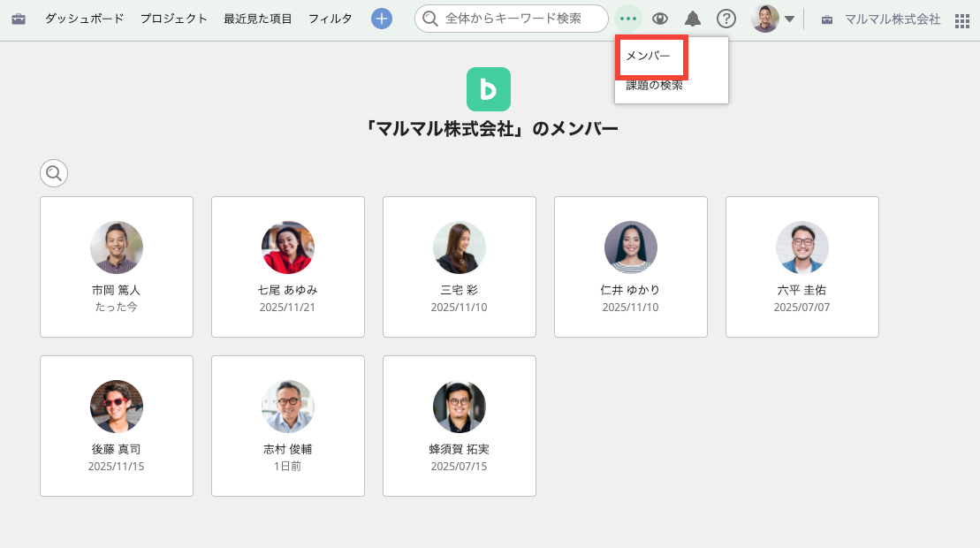Click date 2025/11/15 under 後藤 真司
Viewport: 980px width, 548px height.
coord(117,466)
